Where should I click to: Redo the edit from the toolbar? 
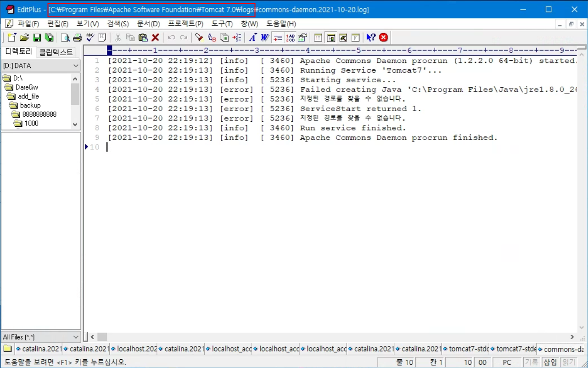coord(184,38)
